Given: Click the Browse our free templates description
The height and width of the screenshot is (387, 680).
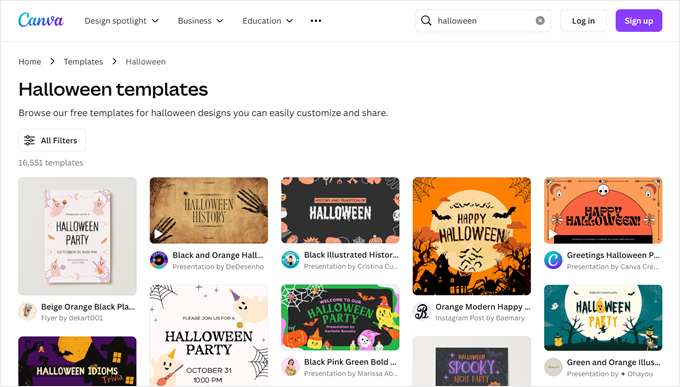Looking at the screenshot, I should [203, 113].
